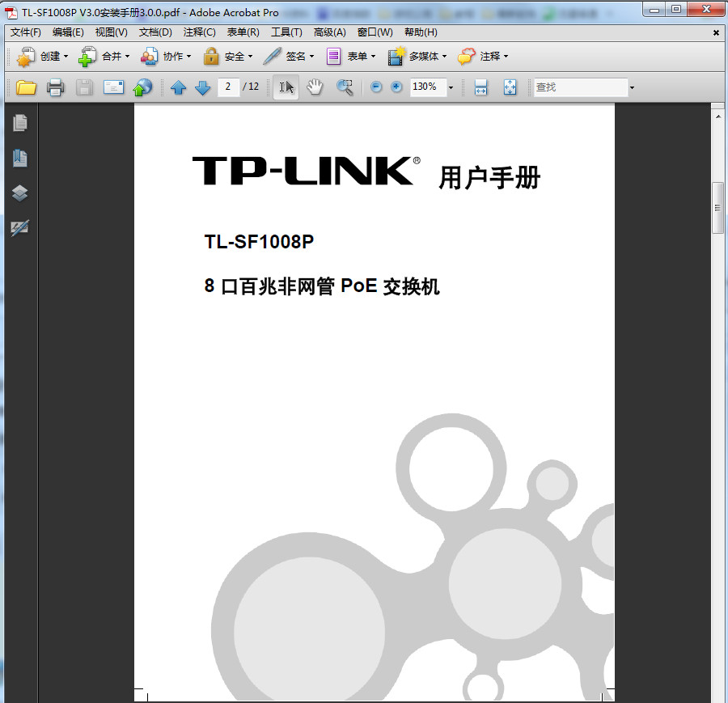Open the 签名 (Sign) pen menu
The height and width of the screenshot is (703, 728).
(289, 57)
